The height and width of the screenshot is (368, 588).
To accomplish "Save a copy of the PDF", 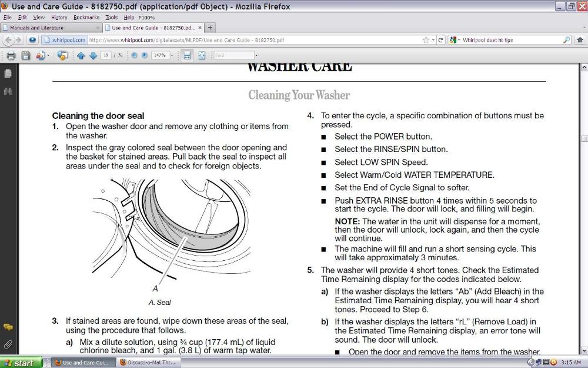I will [x=25, y=55].
